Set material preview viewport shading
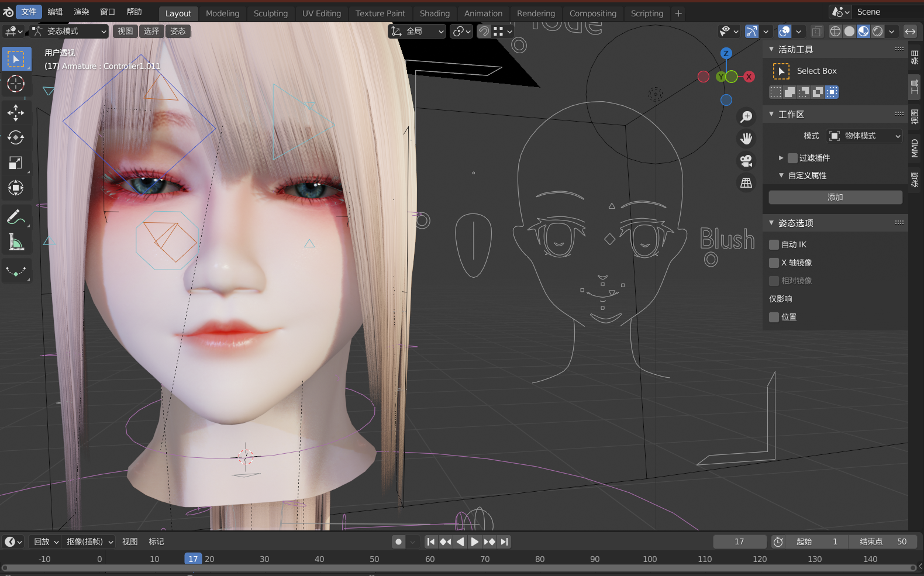 click(x=863, y=31)
